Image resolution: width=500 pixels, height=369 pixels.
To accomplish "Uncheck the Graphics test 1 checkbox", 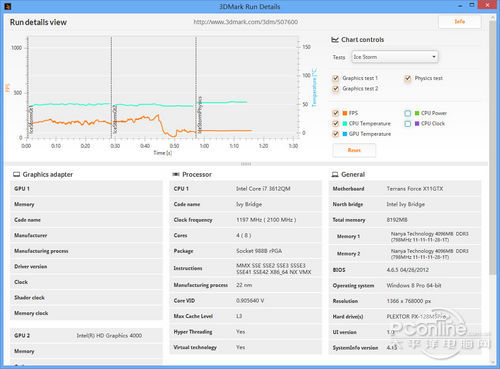I will pyautogui.click(x=336, y=78).
